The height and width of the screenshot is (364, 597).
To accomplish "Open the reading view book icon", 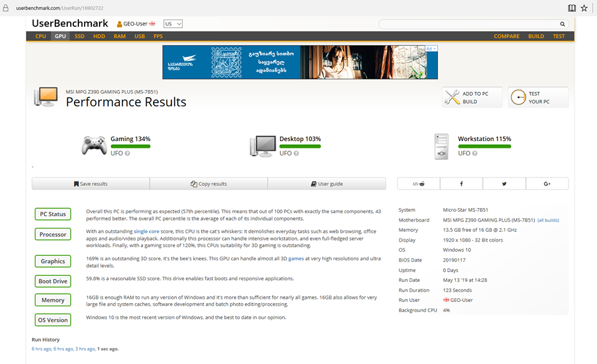I will coord(572,8).
